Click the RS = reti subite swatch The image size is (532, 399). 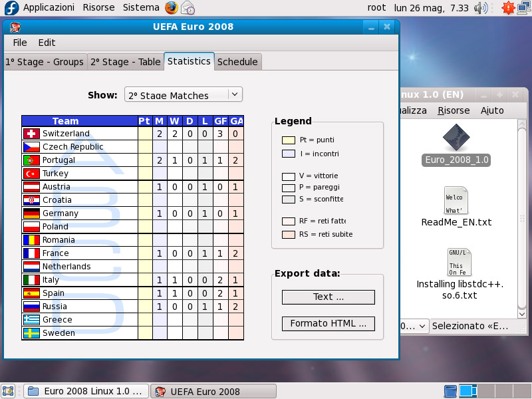click(x=289, y=235)
